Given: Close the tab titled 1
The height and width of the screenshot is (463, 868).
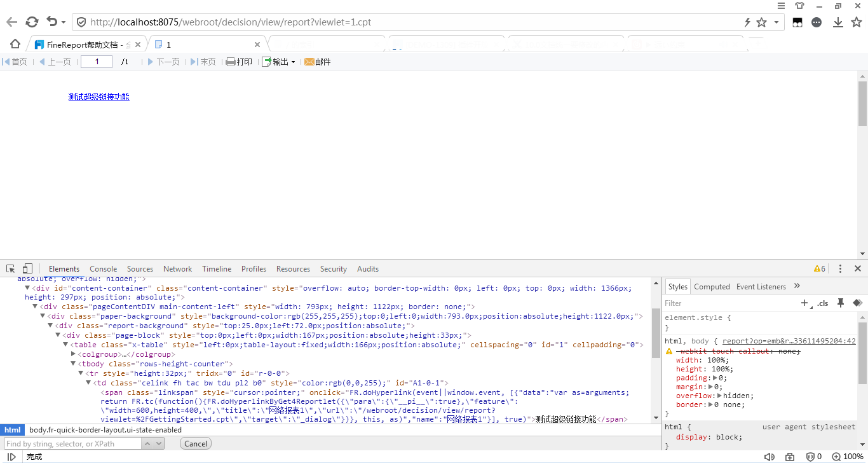Looking at the screenshot, I should [x=257, y=45].
